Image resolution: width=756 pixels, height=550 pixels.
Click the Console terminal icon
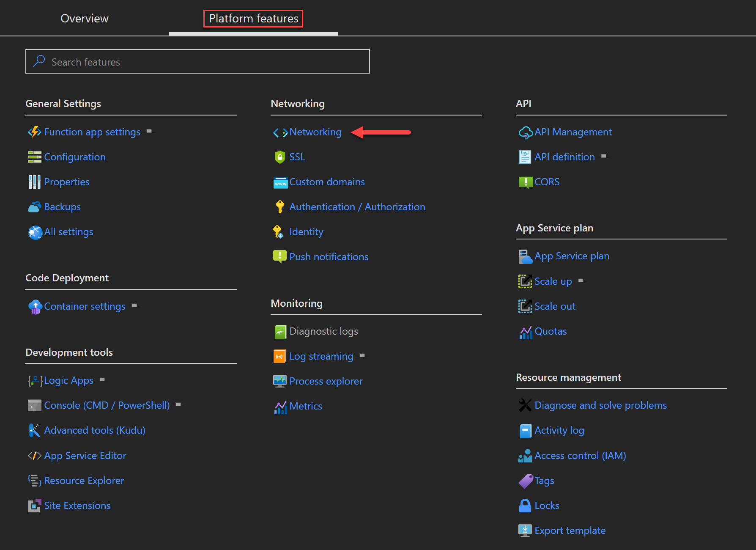(35, 405)
